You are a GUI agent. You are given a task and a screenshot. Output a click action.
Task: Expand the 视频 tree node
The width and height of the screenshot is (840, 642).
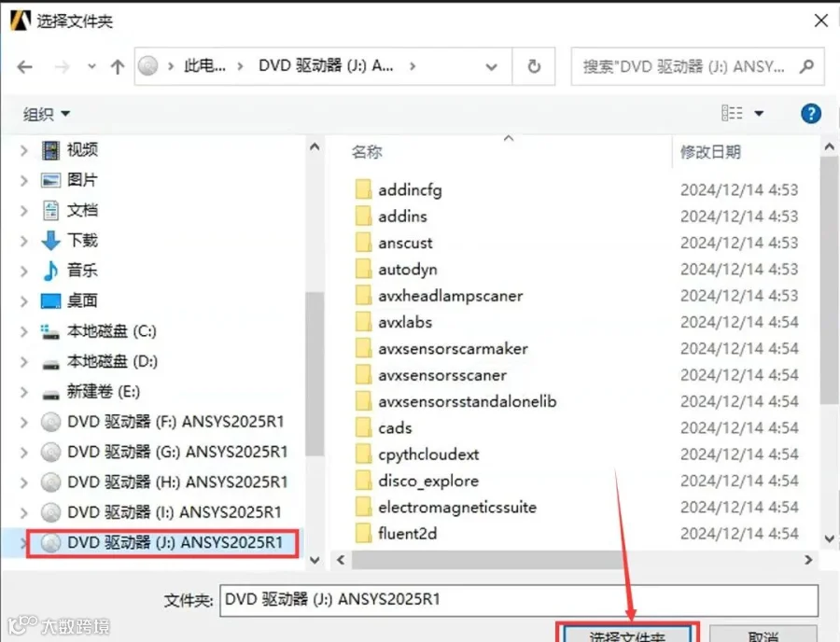(23, 150)
